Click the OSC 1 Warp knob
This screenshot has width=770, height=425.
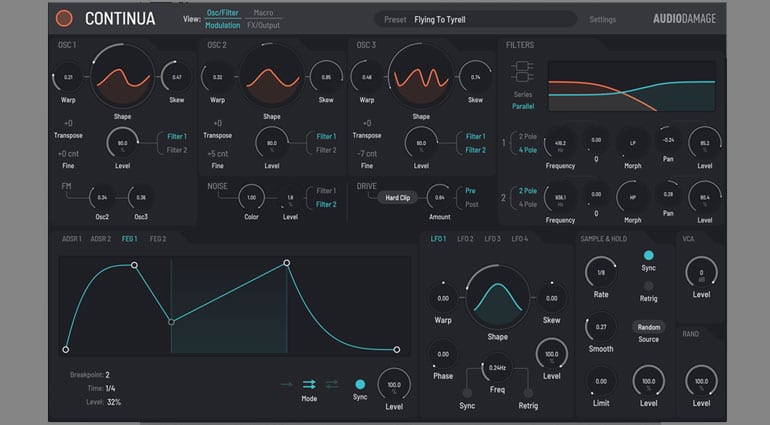point(68,77)
